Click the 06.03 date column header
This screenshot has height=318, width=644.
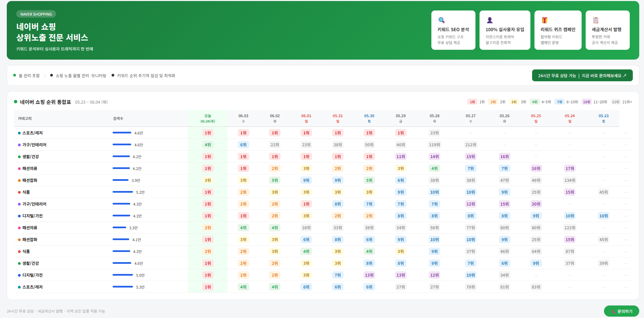[x=243, y=119]
